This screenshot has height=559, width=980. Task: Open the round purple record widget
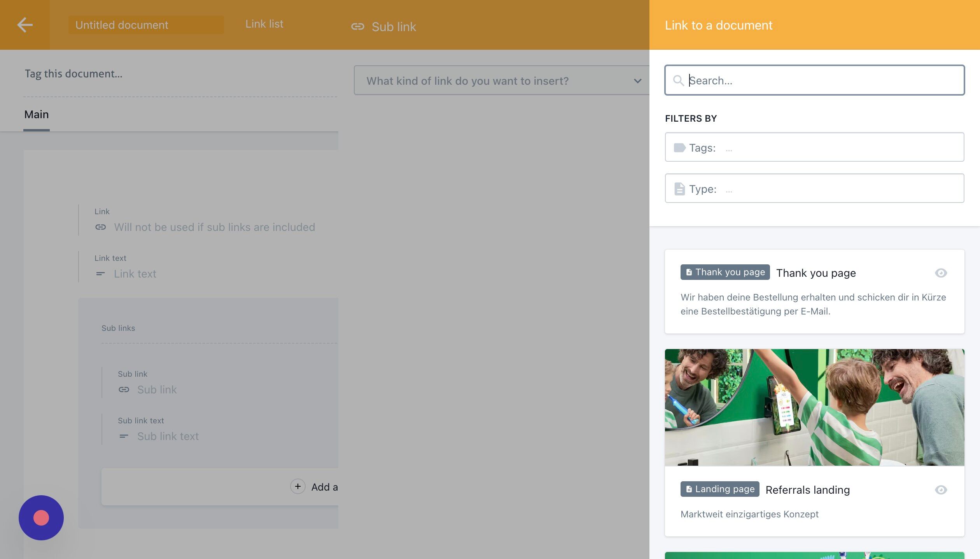point(41,517)
